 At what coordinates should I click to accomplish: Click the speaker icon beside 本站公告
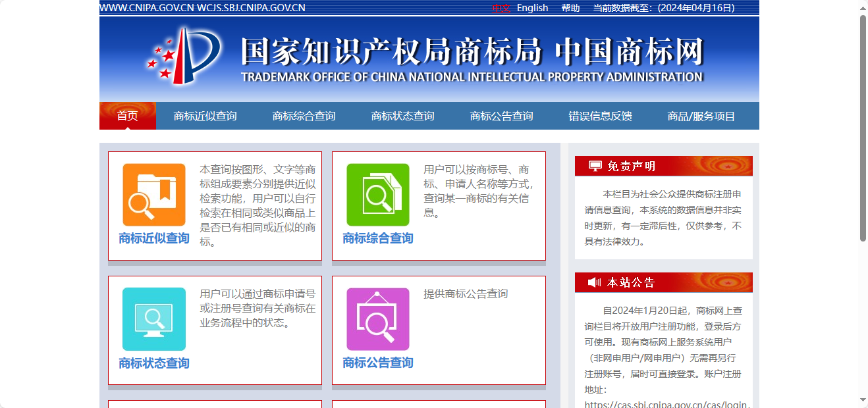coord(595,282)
